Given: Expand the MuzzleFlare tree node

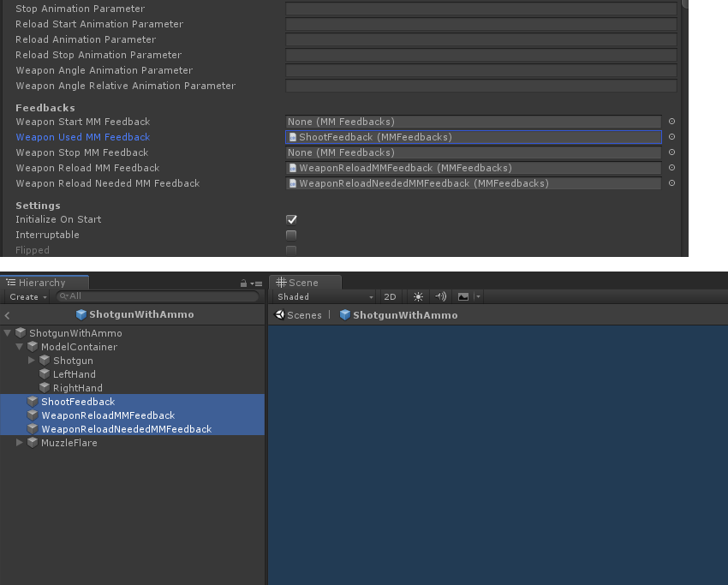Looking at the screenshot, I should pyautogui.click(x=20, y=443).
